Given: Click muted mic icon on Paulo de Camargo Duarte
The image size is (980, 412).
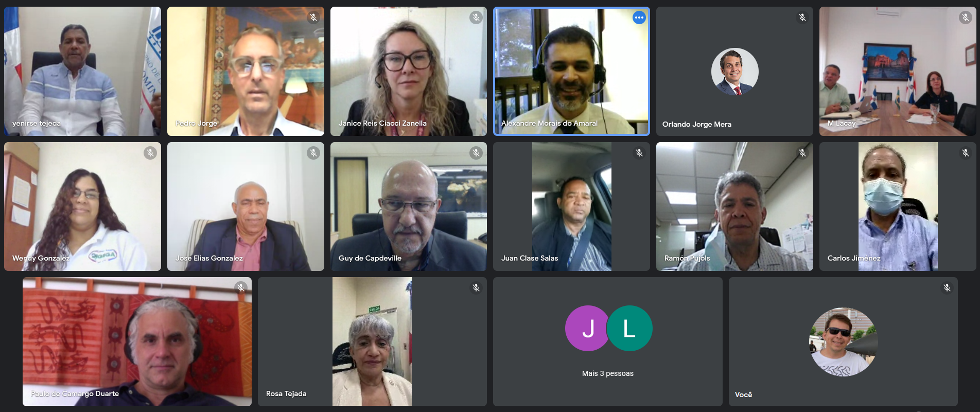Looking at the screenshot, I should [x=241, y=288].
